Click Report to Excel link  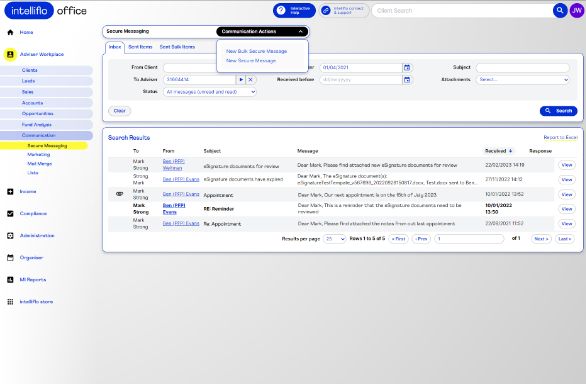click(560, 138)
